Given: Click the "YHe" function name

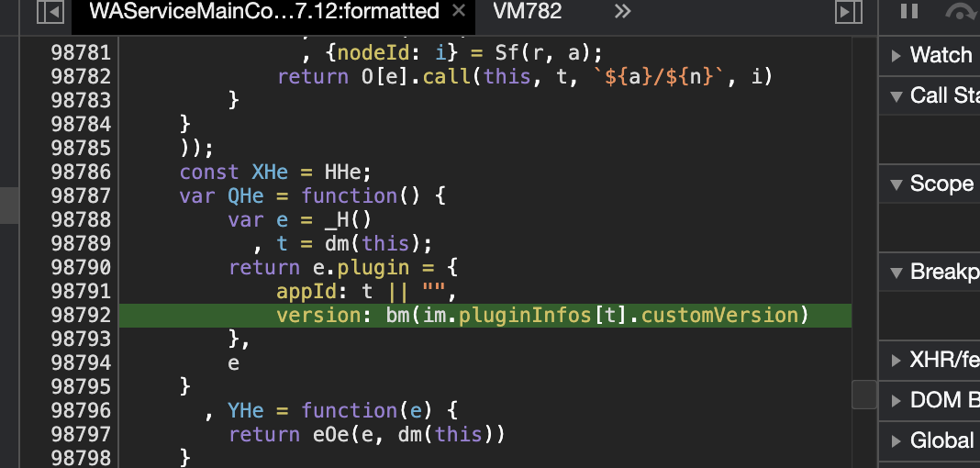Looking at the screenshot, I should click(x=246, y=410).
